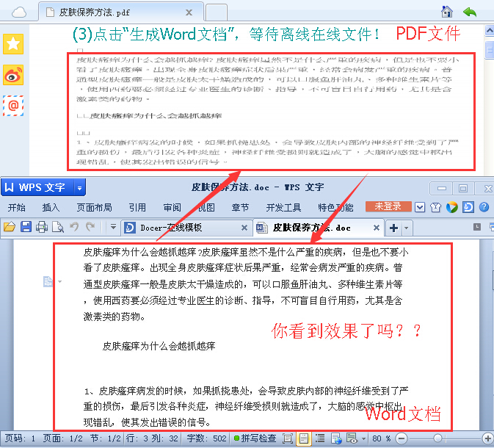Click 页码: 1 in status bar
Viewport: 494px width, 448px height.
coord(20,438)
